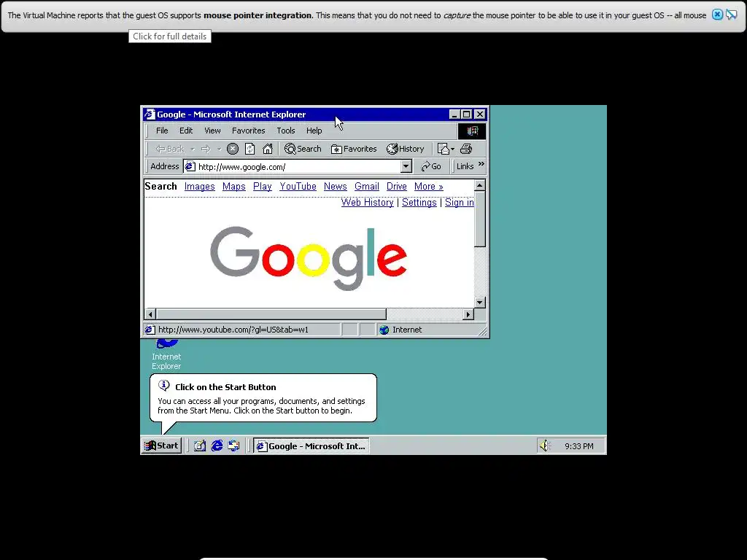Open the File menu
The height and width of the screenshot is (560, 747).
(162, 131)
